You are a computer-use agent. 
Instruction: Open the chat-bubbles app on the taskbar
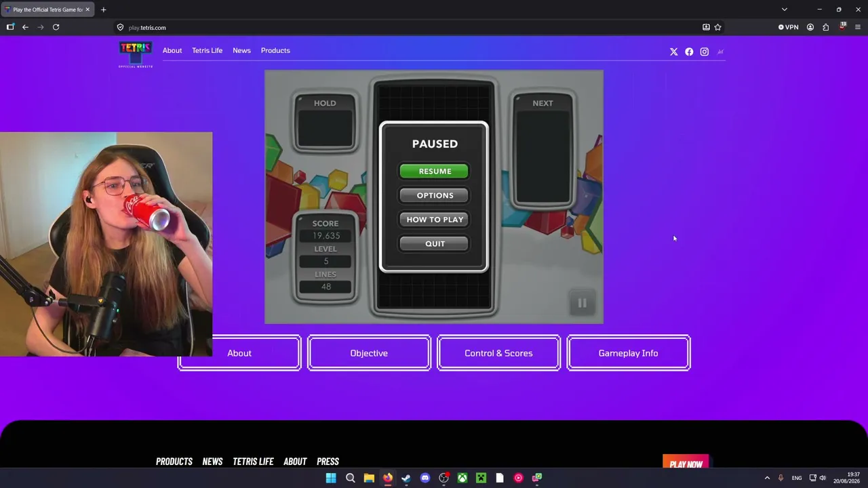point(537,478)
